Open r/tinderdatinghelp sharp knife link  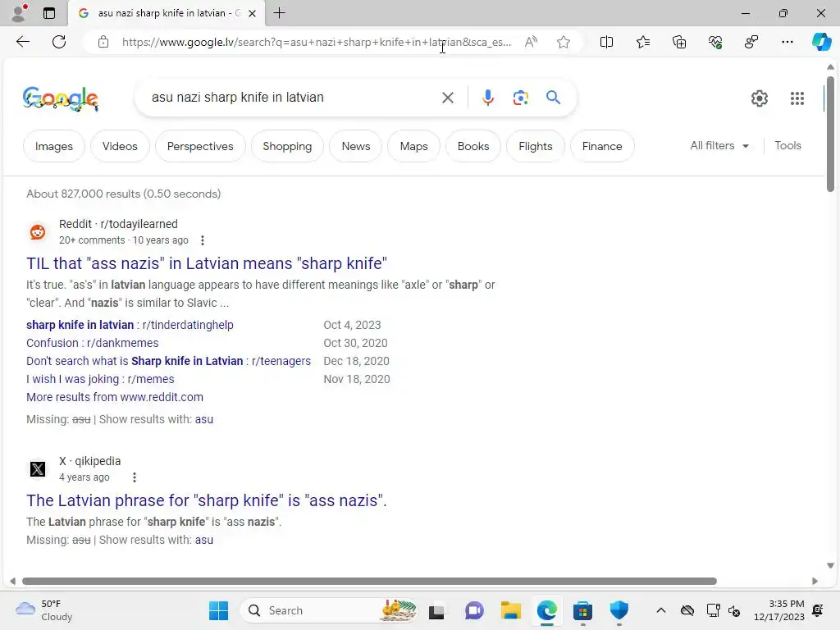[x=130, y=325]
